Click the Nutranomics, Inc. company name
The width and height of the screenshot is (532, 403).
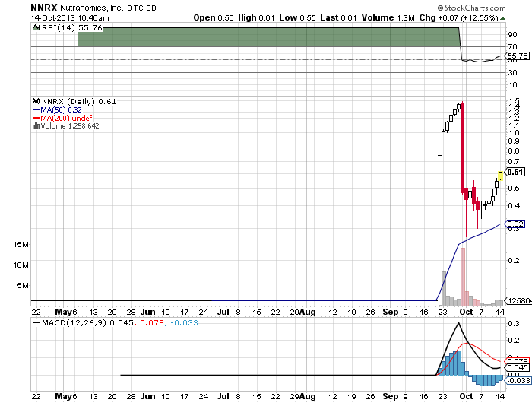[x=92, y=8]
